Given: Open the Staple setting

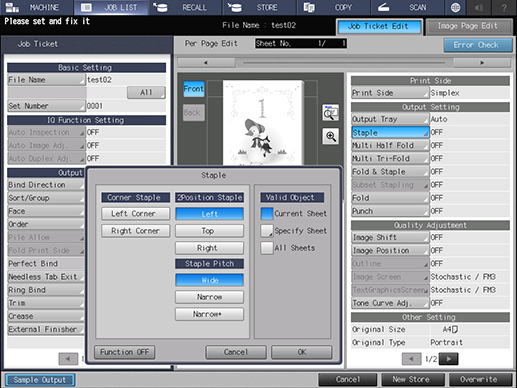Looking at the screenshot, I should click(390, 133).
